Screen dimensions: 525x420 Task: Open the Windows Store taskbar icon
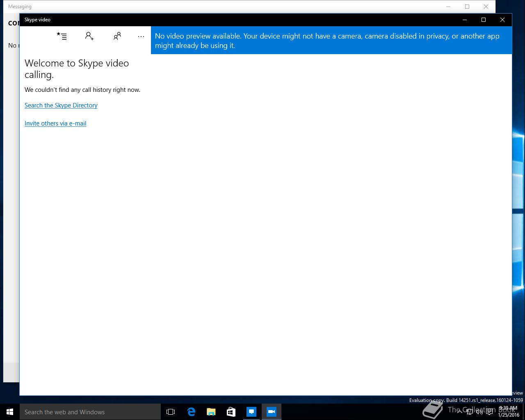[231, 412]
